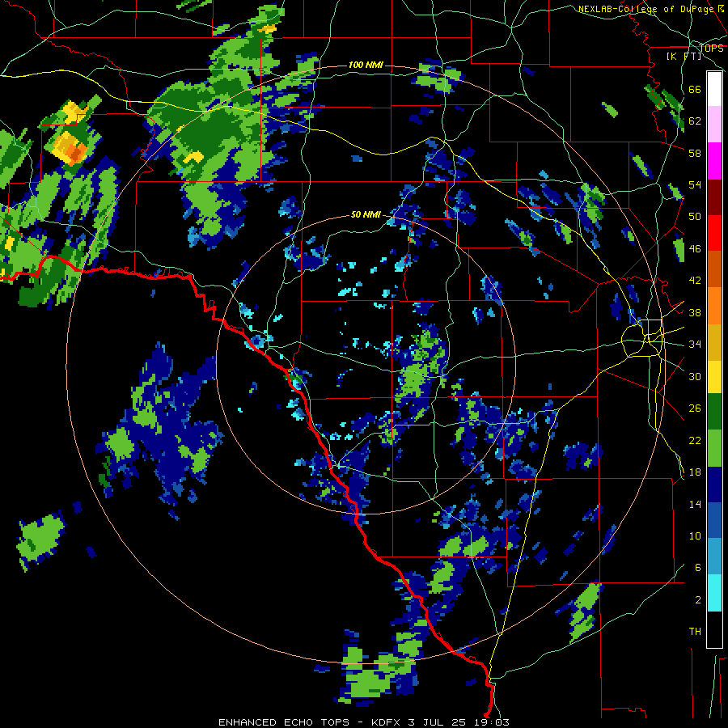This screenshot has height=728, width=728.
Task: Select the TH threshold label
Action: 695,631
